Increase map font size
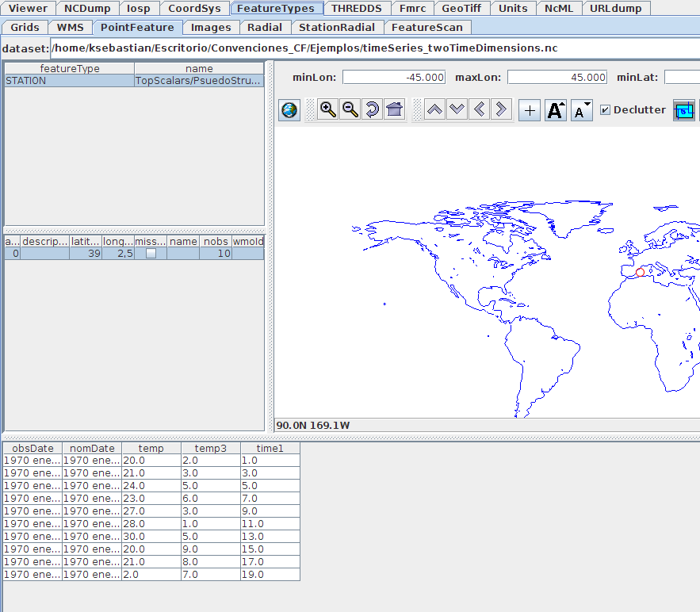This screenshot has height=612, width=700. point(557,110)
